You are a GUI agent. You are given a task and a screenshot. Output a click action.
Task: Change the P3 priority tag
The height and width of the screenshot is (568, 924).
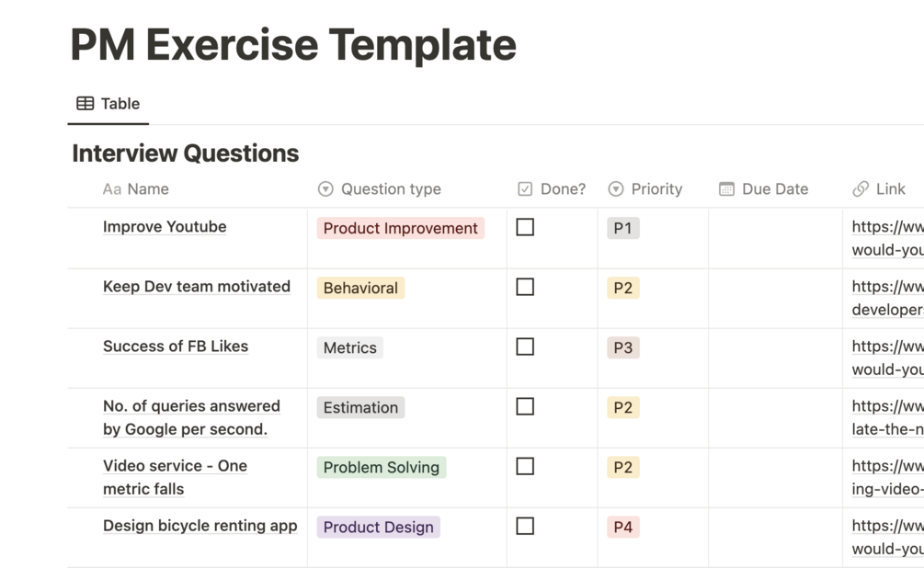coord(622,347)
